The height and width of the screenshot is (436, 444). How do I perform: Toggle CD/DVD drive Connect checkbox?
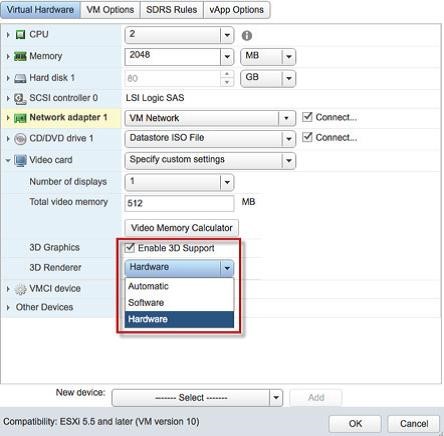click(x=307, y=137)
